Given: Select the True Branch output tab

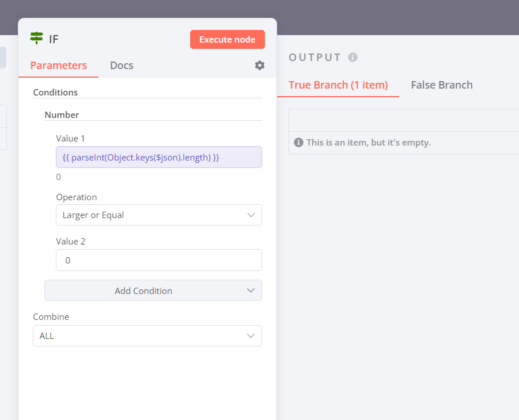Looking at the screenshot, I should coord(338,85).
